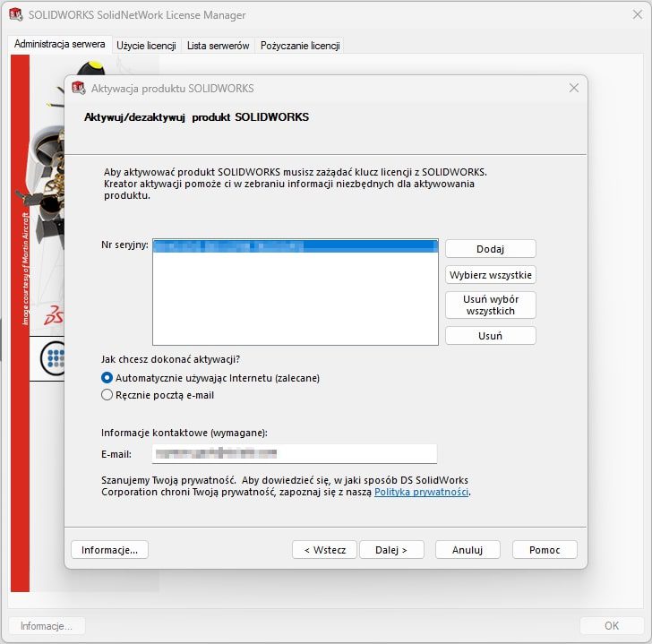Close the Aktywacja produktu SOLIDWORKS dialog

[574, 88]
